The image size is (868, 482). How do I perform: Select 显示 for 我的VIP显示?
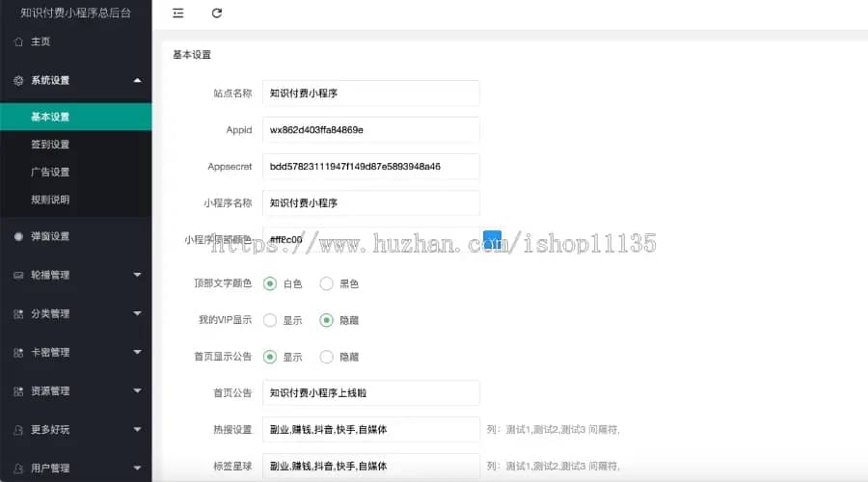270,320
